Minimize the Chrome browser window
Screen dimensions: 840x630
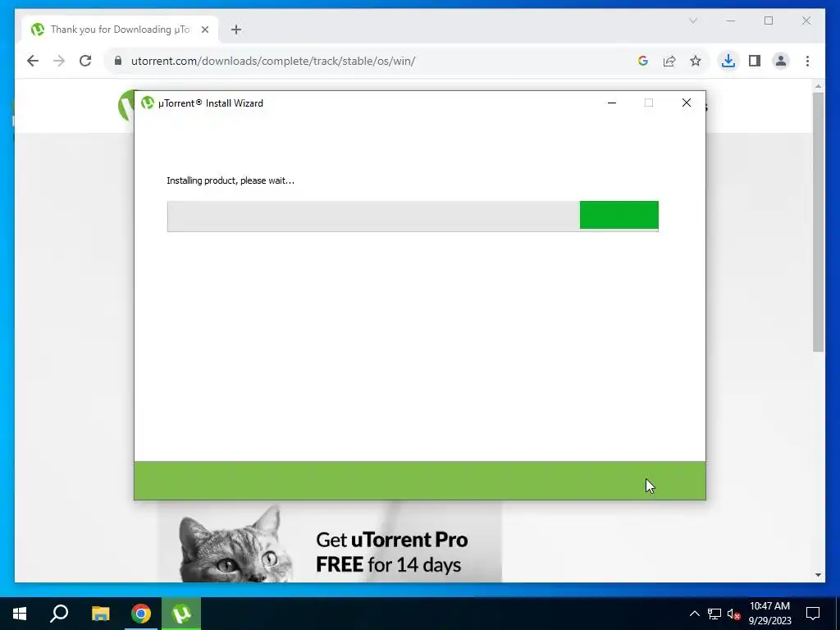click(x=731, y=21)
